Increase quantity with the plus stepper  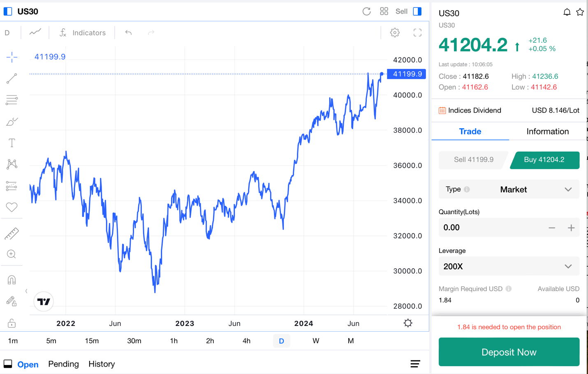coord(571,228)
